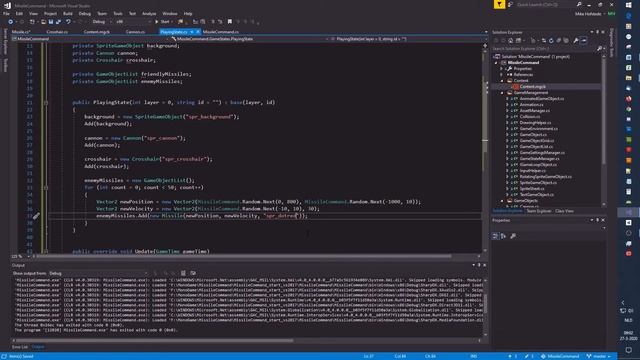Open the PlayingState class navigation dropdown
Screen dimensions: 640x360
[x=250, y=39]
